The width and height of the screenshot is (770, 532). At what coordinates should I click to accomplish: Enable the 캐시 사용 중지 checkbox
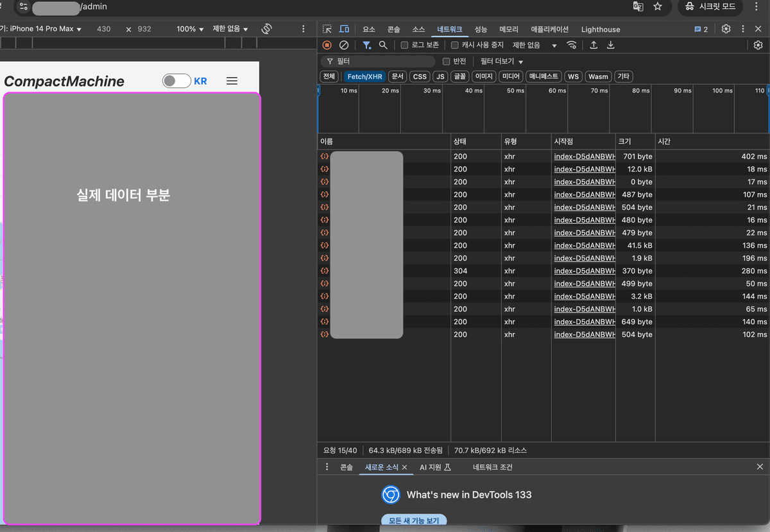click(x=455, y=45)
